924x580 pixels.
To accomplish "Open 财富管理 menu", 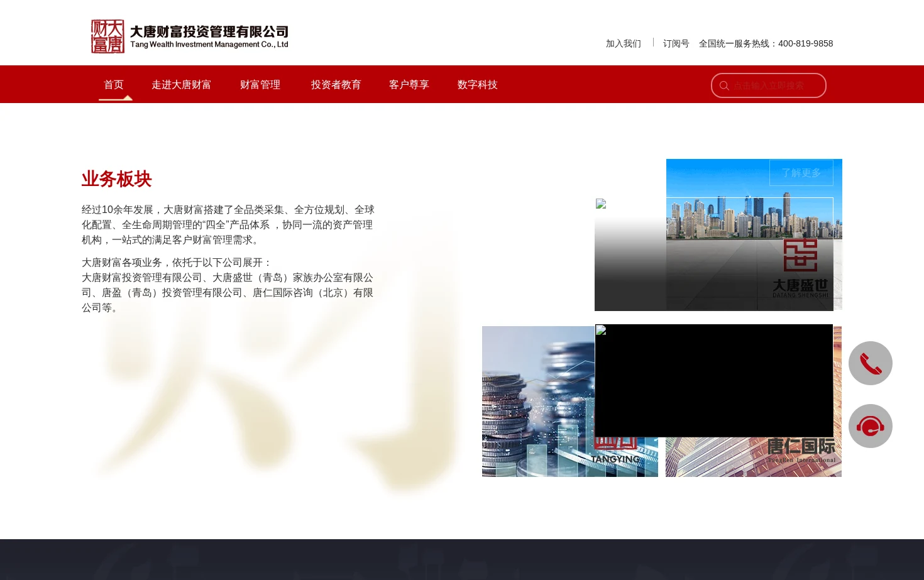I will point(260,85).
